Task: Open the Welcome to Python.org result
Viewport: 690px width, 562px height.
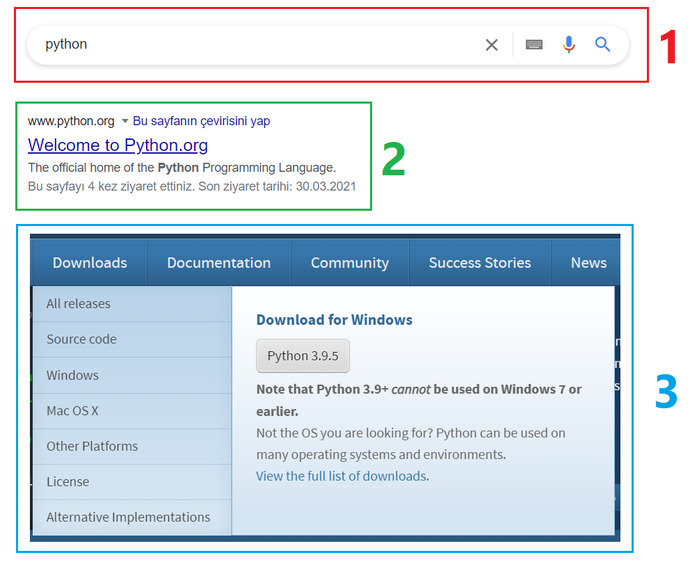Action: 118,145
